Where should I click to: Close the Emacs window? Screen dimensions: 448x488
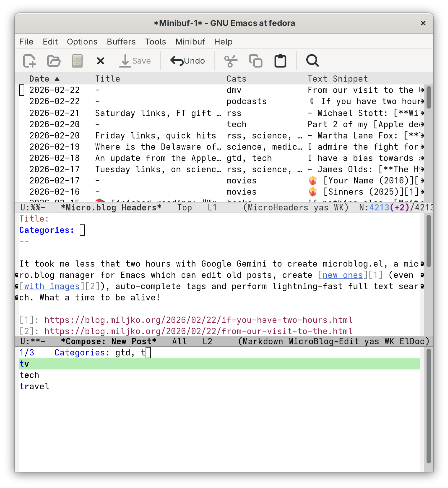423,23
